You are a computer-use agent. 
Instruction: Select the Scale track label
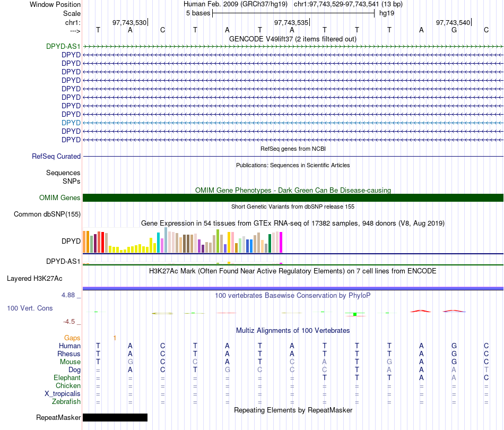(72, 13)
